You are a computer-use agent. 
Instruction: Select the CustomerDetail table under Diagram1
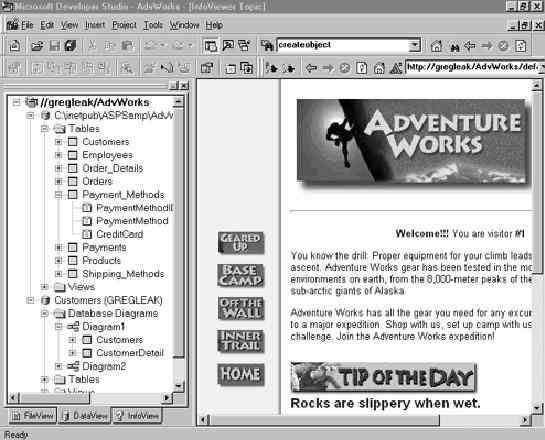[130, 353]
